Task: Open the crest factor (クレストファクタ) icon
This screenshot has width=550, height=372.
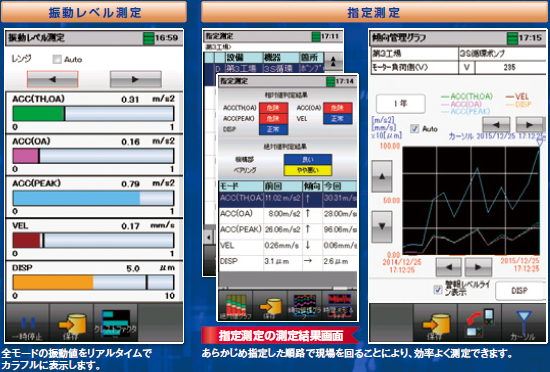Action: click(115, 323)
